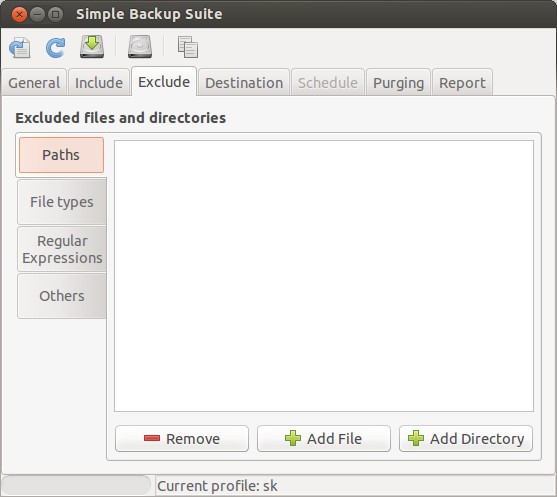Click the red minus icon on Remove
The width and height of the screenshot is (557, 497).
pyautogui.click(x=152, y=438)
